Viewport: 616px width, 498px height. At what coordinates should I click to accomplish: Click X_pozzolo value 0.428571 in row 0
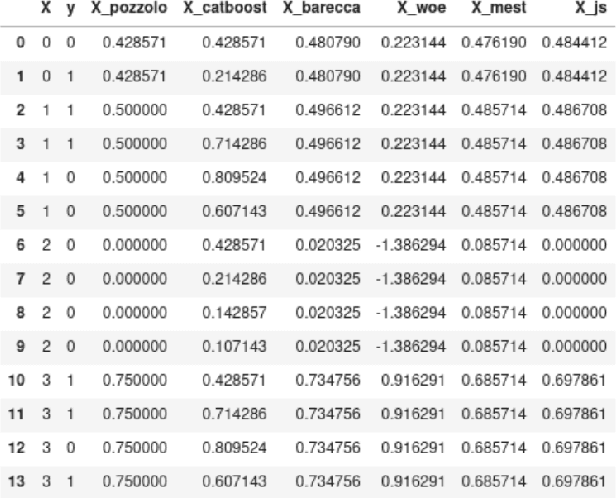(135, 42)
